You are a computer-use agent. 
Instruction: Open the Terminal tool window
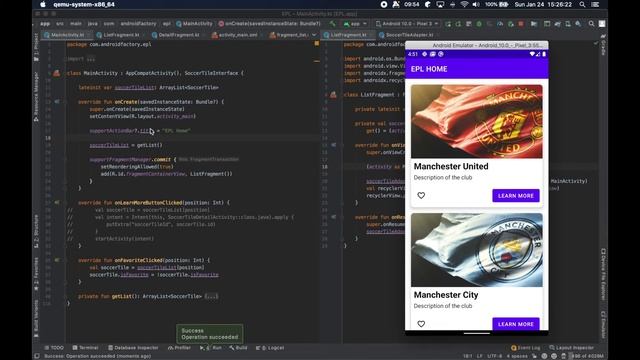pos(85,348)
